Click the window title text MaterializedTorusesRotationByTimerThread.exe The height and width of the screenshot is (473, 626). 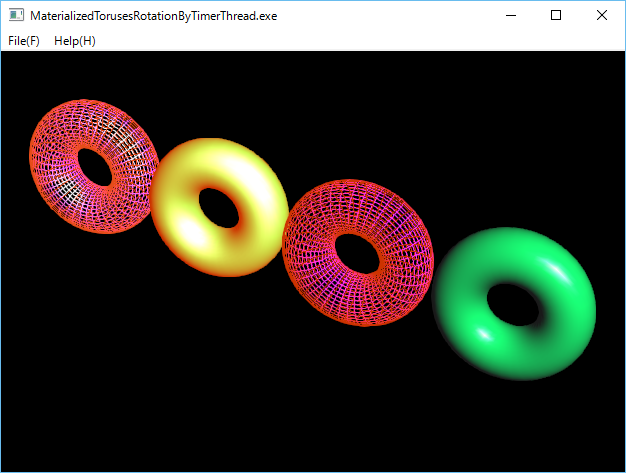click(x=154, y=16)
